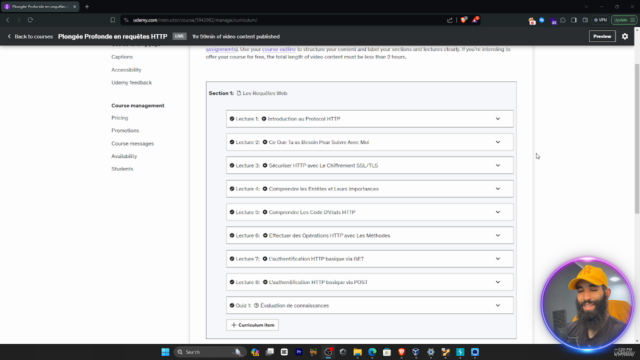
Task: Click the green Update button
Action: (x=624, y=20)
